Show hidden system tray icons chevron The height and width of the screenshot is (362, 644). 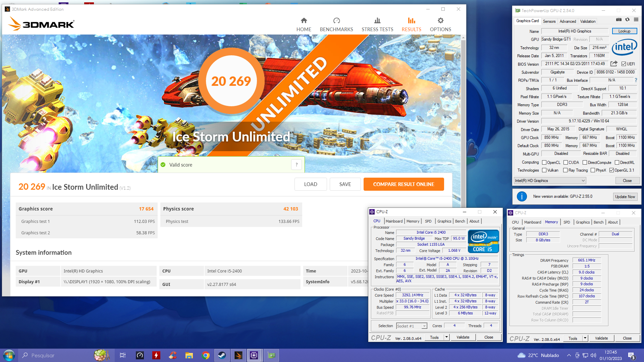[569, 355]
